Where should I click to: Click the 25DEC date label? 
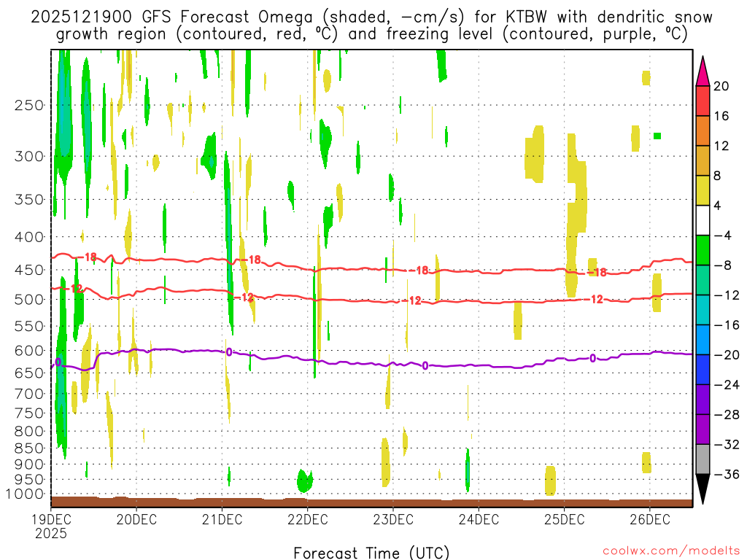[565, 519]
